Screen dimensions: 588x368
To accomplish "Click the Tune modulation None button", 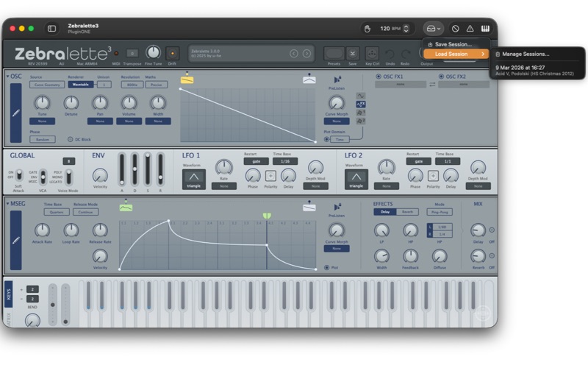I will click(x=43, y=121).
